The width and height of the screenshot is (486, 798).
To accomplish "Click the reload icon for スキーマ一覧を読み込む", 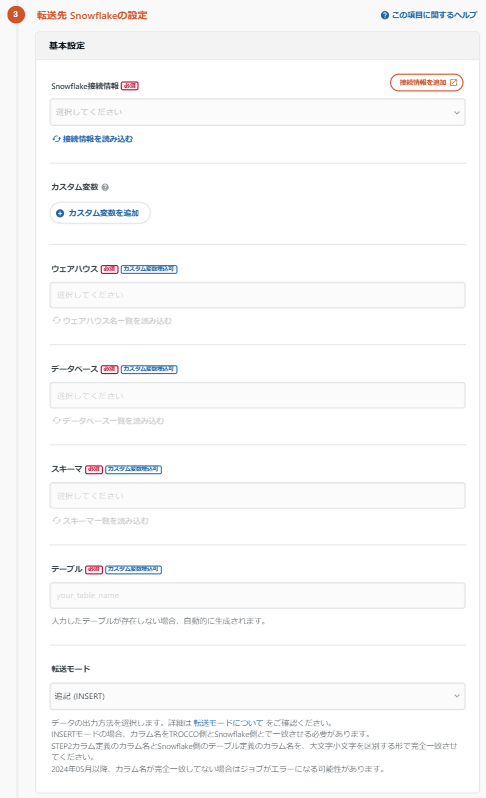I will [x=56, y=521].
